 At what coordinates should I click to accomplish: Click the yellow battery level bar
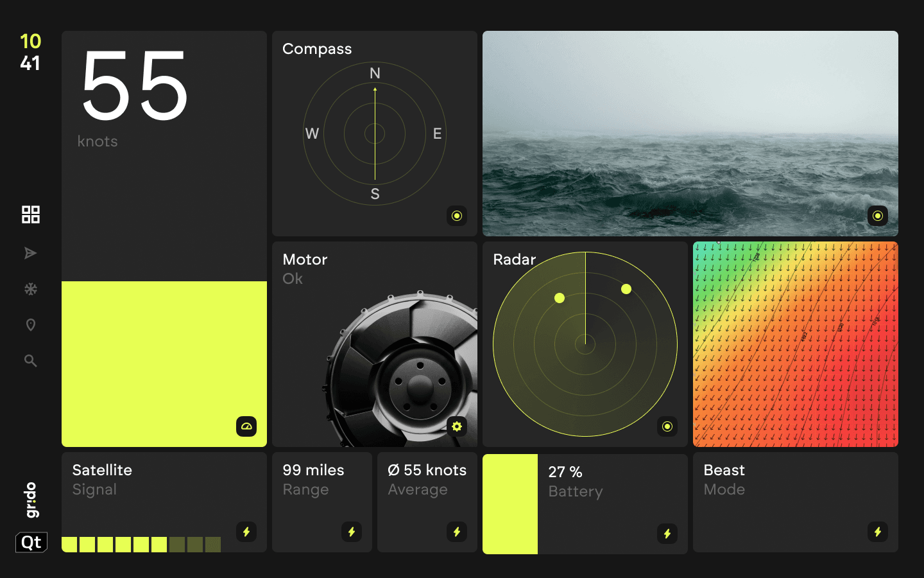[510, 504]
